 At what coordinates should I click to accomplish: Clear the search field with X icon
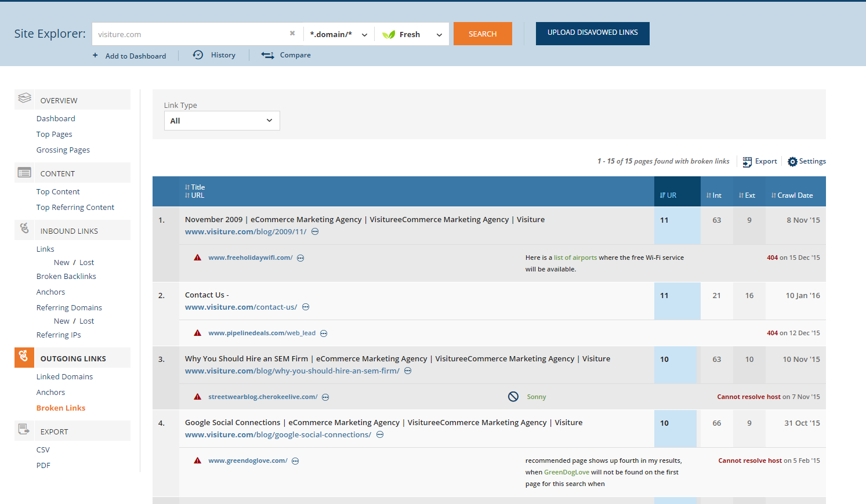click(292, 34)
